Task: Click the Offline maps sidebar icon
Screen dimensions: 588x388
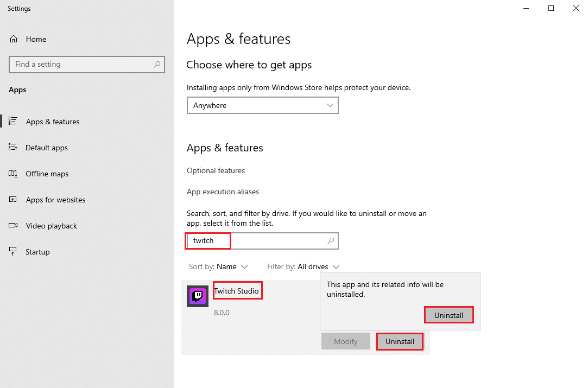Action: [x=14, y=174]
